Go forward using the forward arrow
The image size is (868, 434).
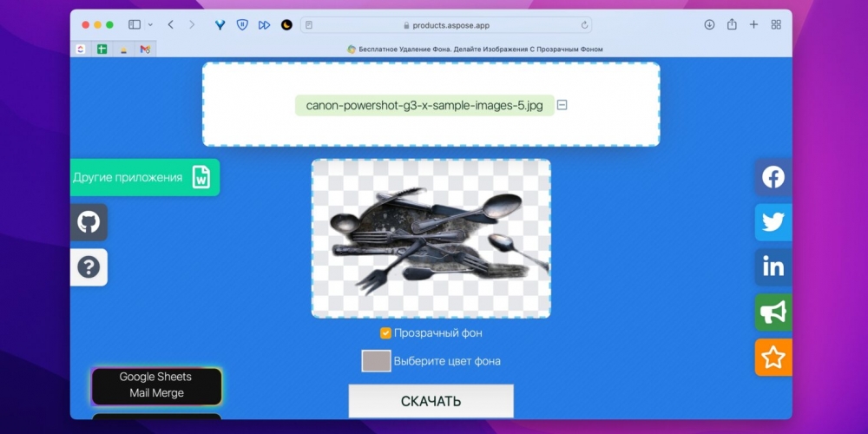[192, 25]
